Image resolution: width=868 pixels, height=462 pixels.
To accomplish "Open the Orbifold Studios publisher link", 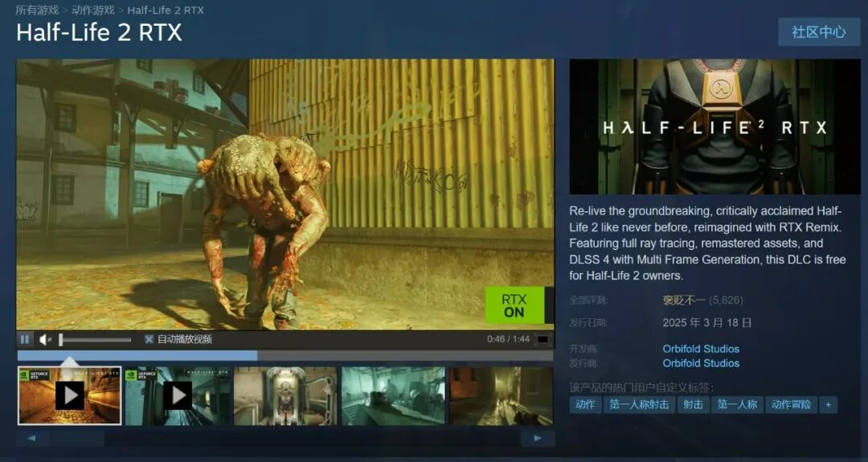I will pos(701,363).
